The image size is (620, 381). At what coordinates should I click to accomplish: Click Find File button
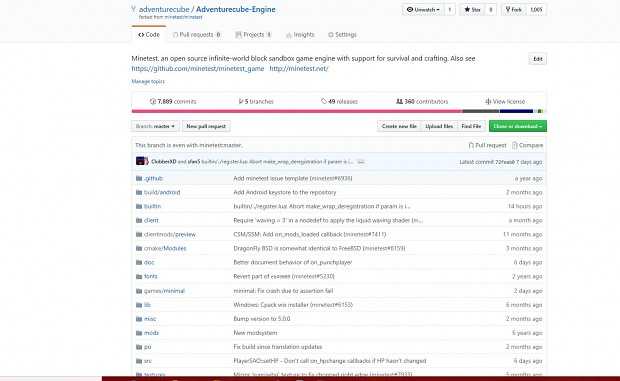[x=471, y=126]
